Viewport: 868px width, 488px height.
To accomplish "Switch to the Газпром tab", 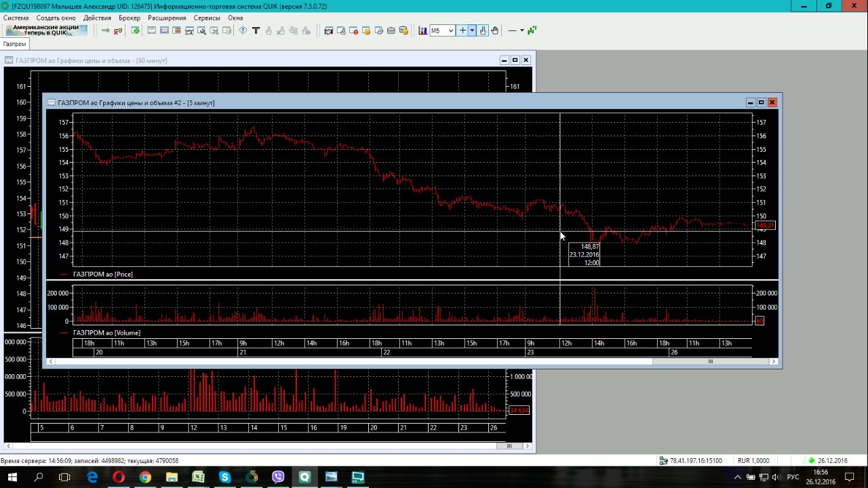I will coord(14,44).
